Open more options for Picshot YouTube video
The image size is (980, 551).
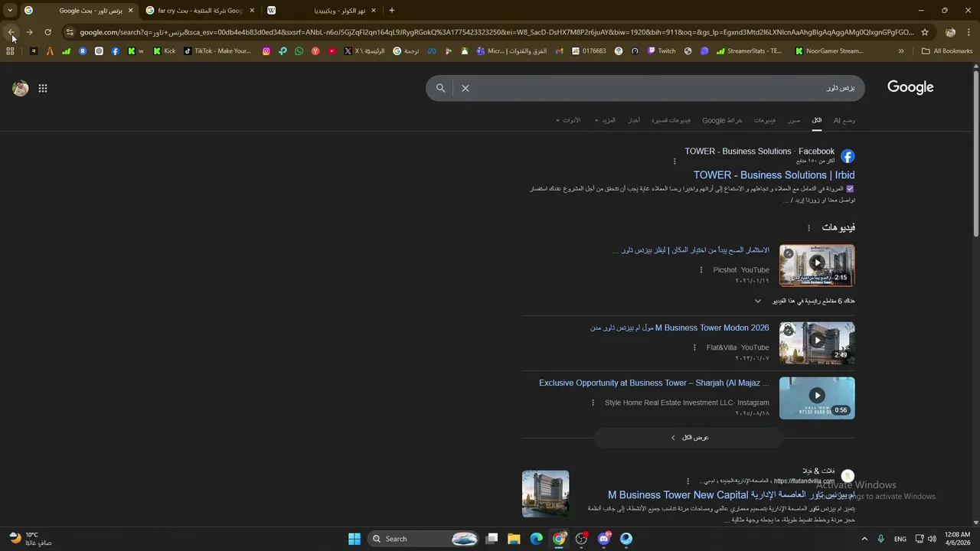(701, 270)
